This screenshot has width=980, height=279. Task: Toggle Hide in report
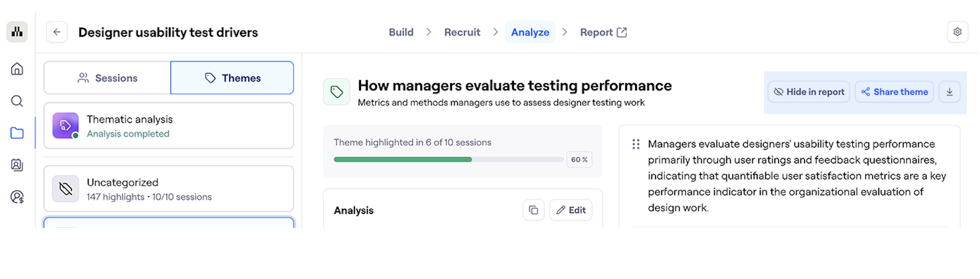(x=809, y=92)
